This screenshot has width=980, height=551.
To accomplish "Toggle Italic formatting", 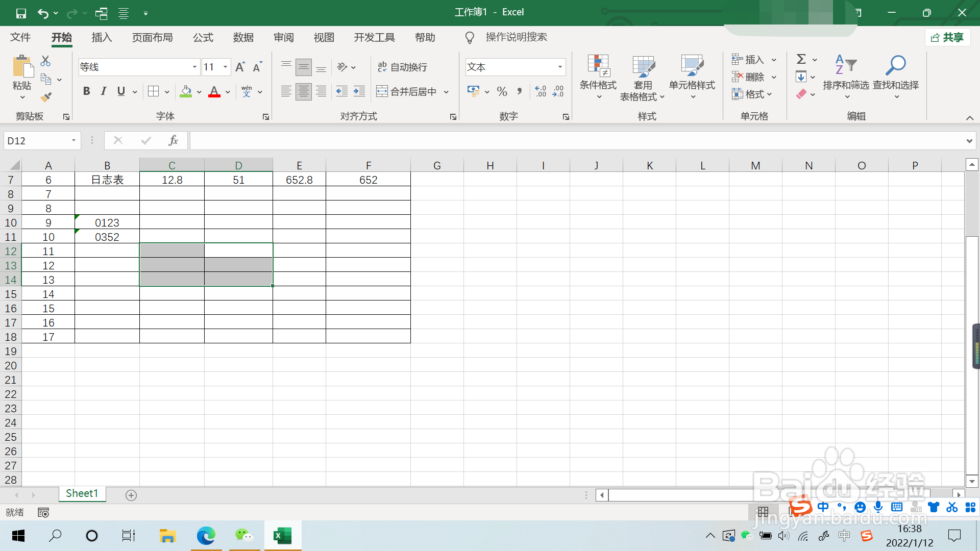I will pyautogui.click(x=104, y=91).
